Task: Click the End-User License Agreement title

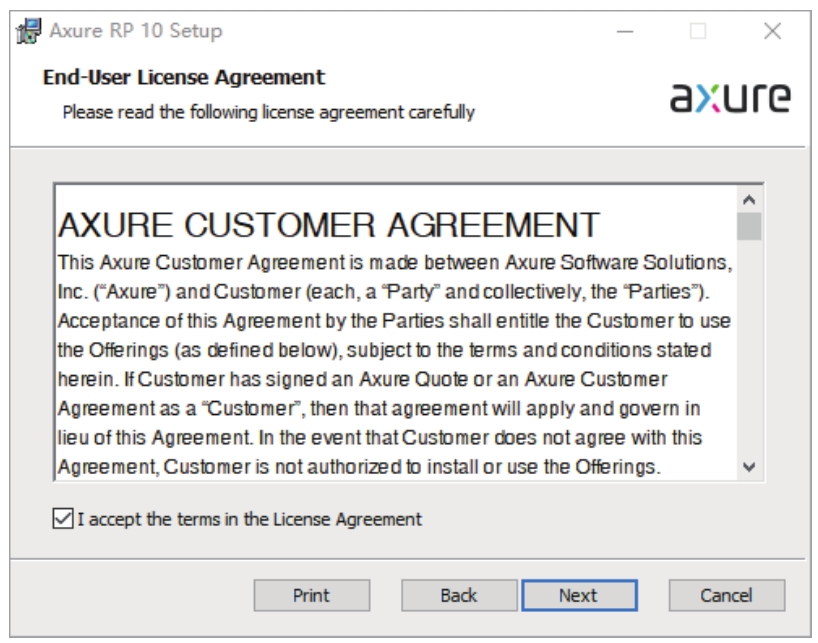Action: (x=184, y=77)
